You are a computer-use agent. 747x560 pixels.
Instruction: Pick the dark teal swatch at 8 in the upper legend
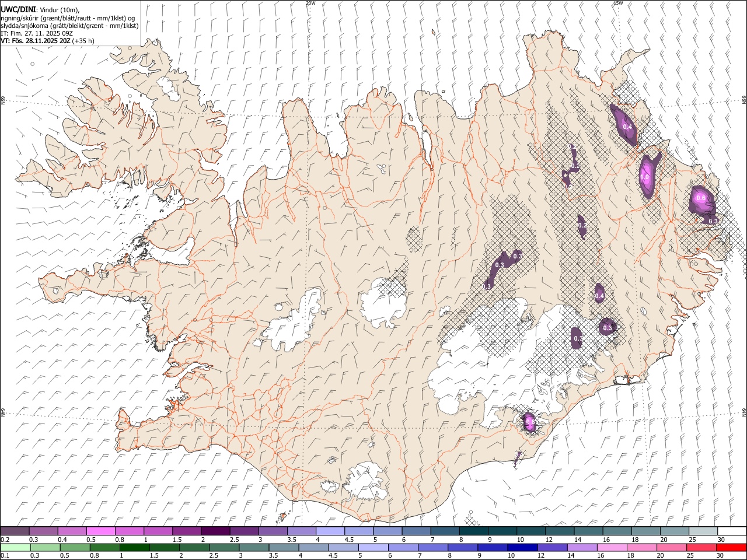474,531
